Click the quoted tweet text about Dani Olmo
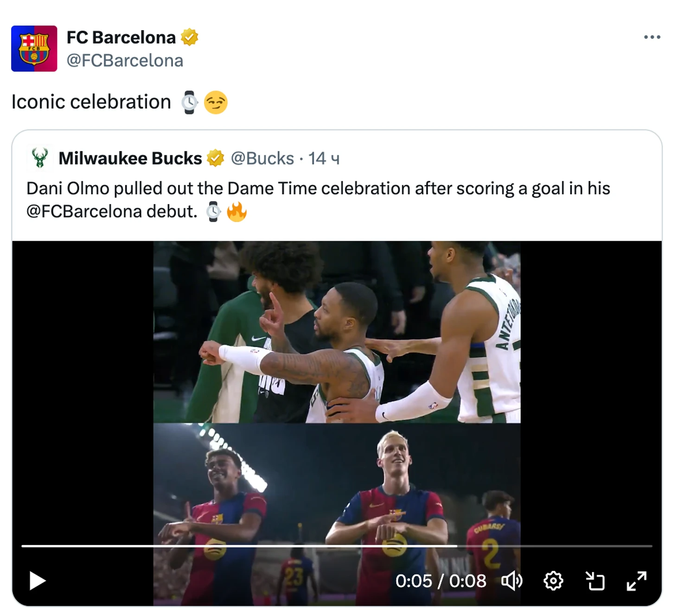The width and height of the screenshot is (677, 616). 318,189
